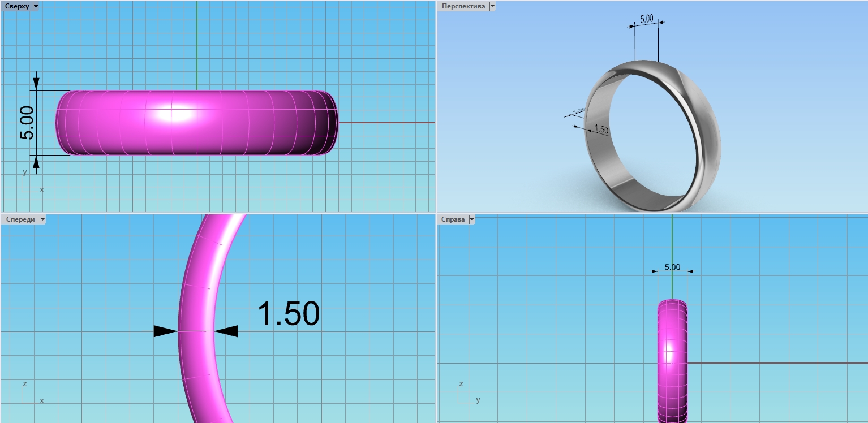Expand the Перспектива viewport menu arrow
Viewport: 868px width, 423px height.
click(492, 6)
